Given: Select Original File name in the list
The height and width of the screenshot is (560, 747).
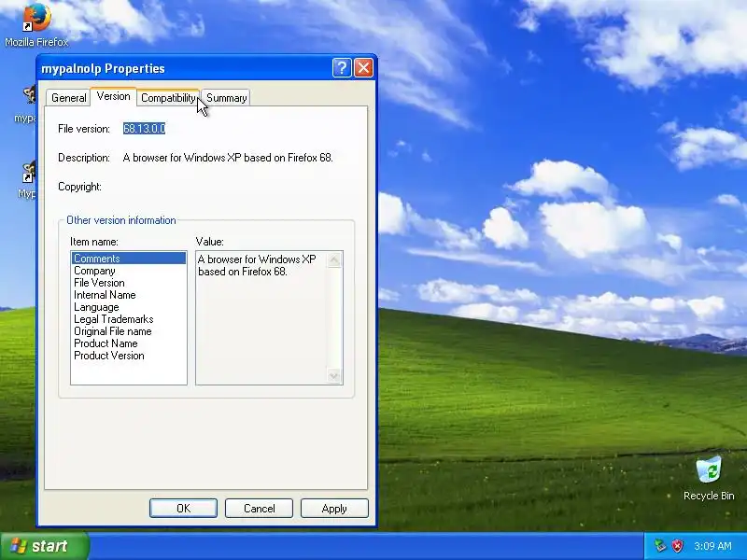Looking at the screenshot, I should coord(129,331).
